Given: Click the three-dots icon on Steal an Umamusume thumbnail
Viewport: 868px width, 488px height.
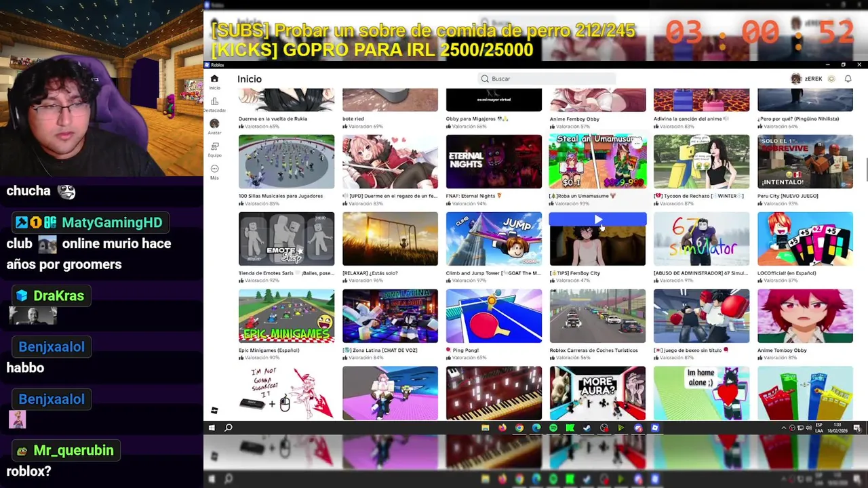Looking at the screenshot, I should 637,144.
